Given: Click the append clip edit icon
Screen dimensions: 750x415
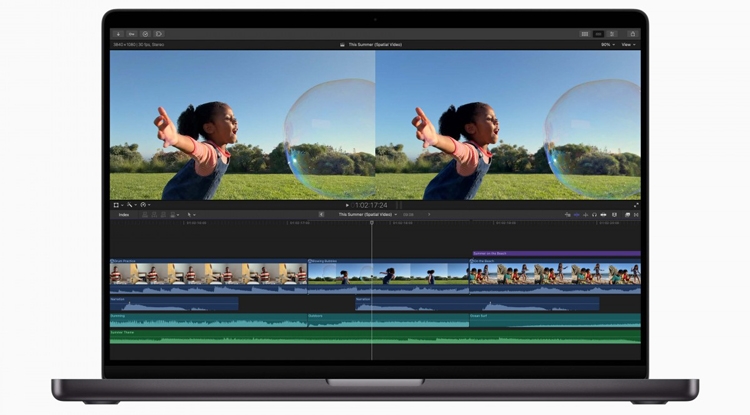Looking at the screenshot, I should tap(164, 215).
